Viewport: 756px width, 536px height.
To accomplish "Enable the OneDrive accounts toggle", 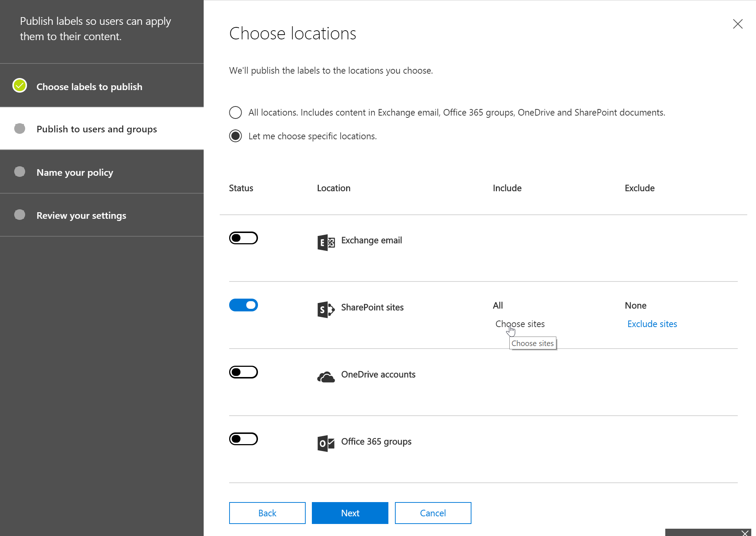I will pyautogui.click(x=243, y=372).
